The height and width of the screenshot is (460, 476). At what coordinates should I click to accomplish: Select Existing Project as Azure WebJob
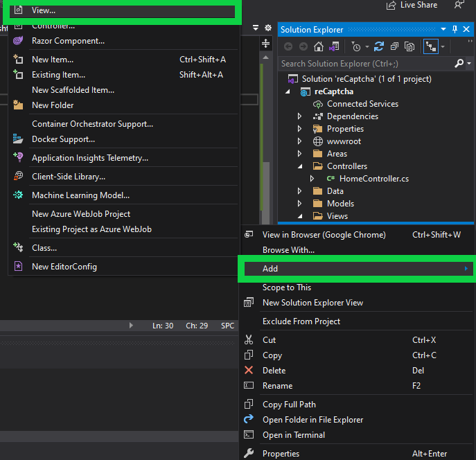click(x=123, y=229)
